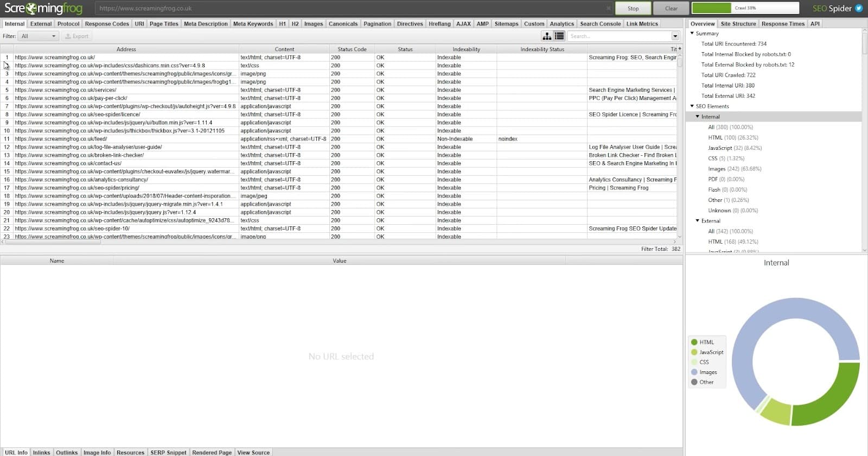Screen dimensions: 868x456
Task: Click the Export button
Action: click(x=76, y=36)
